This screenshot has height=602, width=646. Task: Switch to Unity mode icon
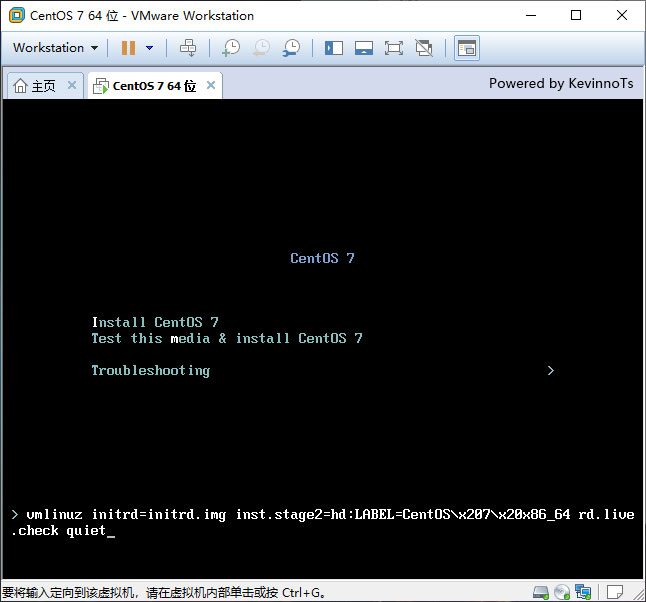(x=424, y=48)
